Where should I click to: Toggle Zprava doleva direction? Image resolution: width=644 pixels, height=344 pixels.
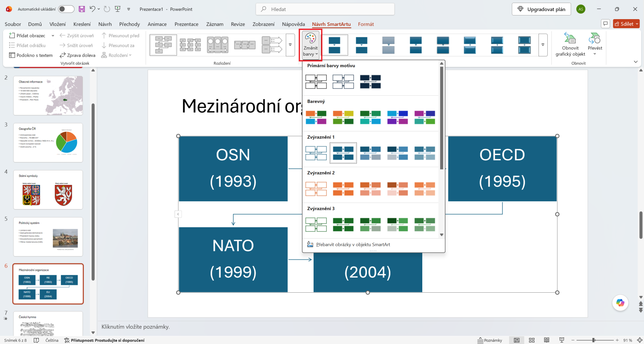click(77, 55)
